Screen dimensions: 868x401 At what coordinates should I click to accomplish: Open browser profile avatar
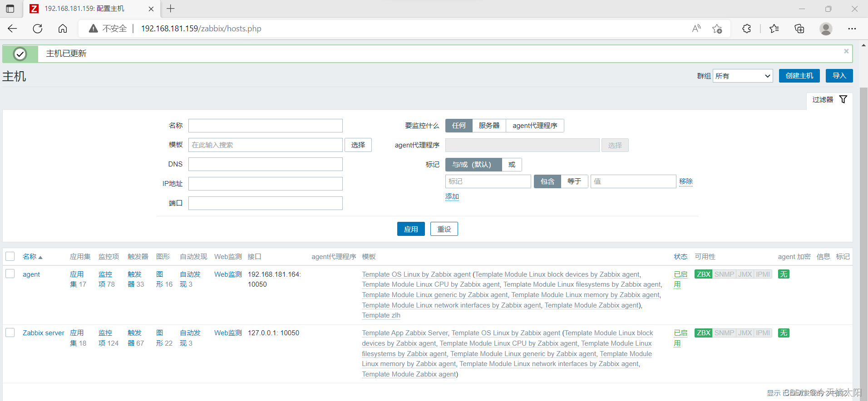(x=826, y=29)
